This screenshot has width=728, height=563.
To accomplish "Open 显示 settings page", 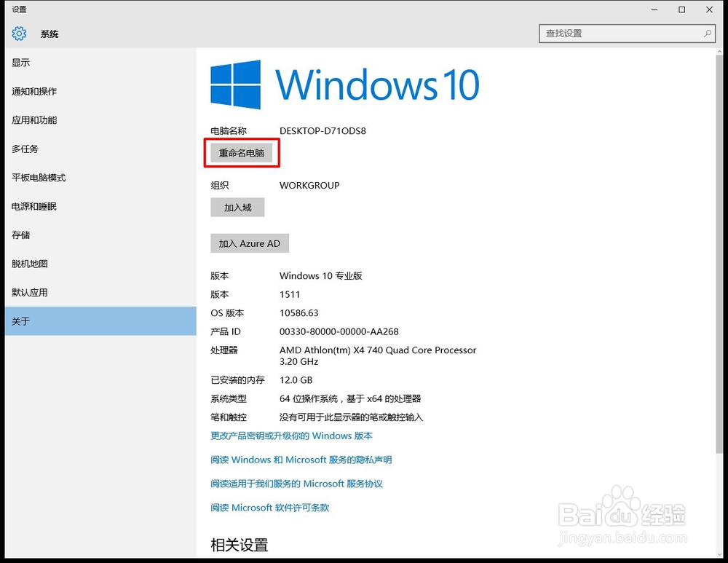I will coord(100,62).
